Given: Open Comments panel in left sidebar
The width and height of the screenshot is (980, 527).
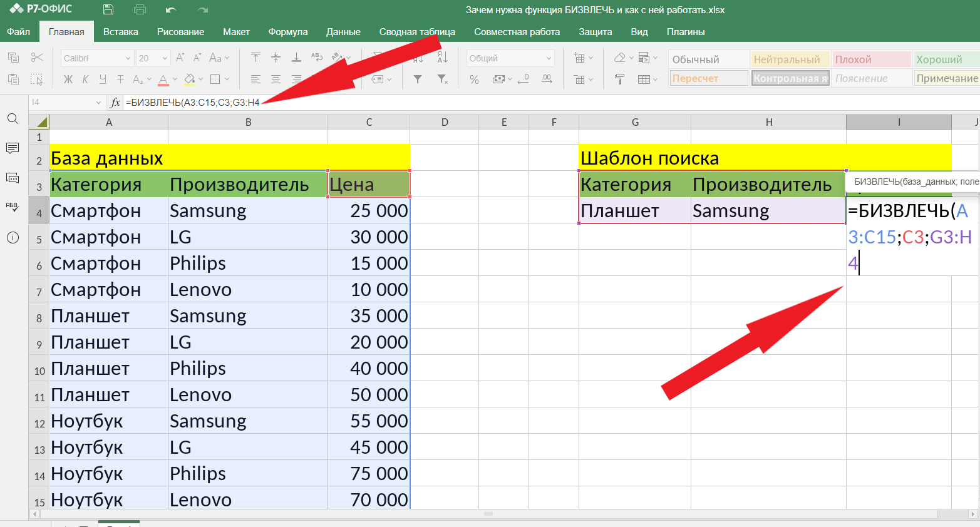Looking at the screenshot, I should [13, 148].
